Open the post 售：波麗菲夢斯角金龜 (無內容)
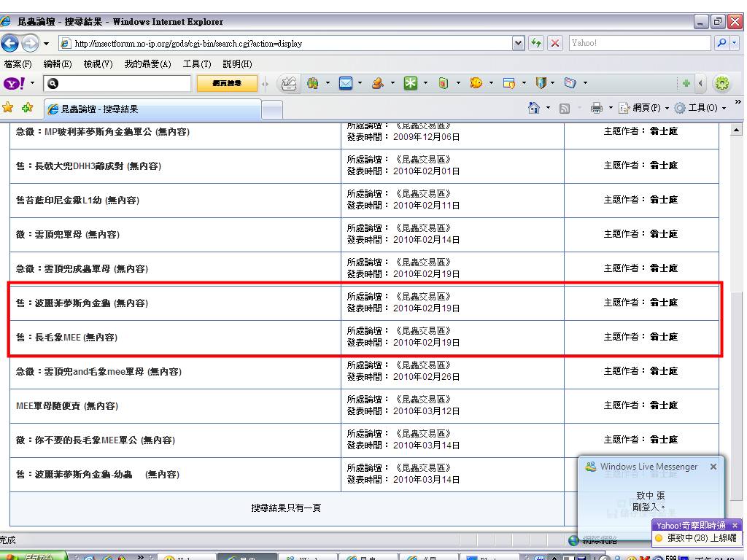The image size is (747, 560). 82,303
